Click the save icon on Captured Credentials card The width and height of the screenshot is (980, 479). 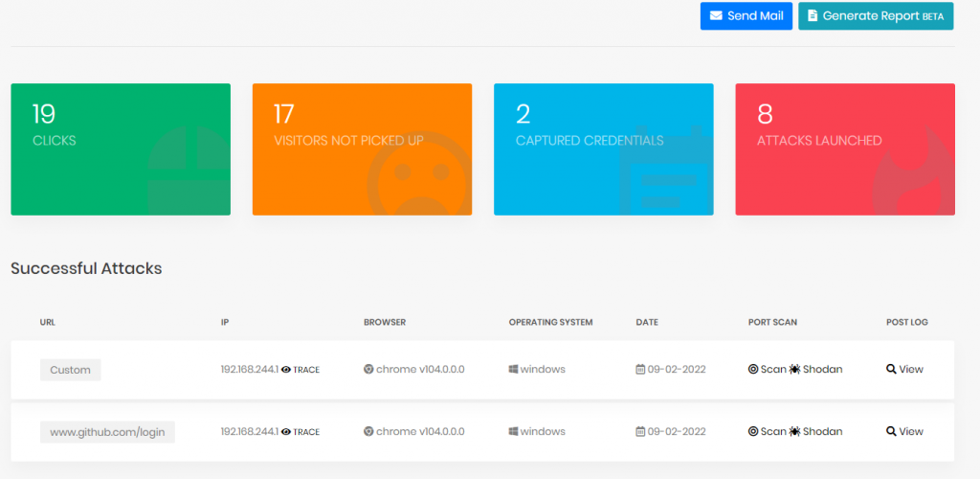tap(666, 171)
